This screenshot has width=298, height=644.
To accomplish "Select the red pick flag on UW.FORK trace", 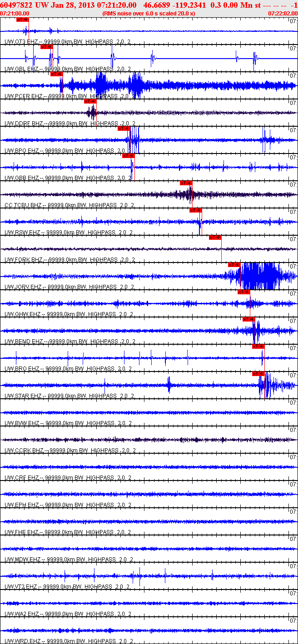I will (215, 238).
